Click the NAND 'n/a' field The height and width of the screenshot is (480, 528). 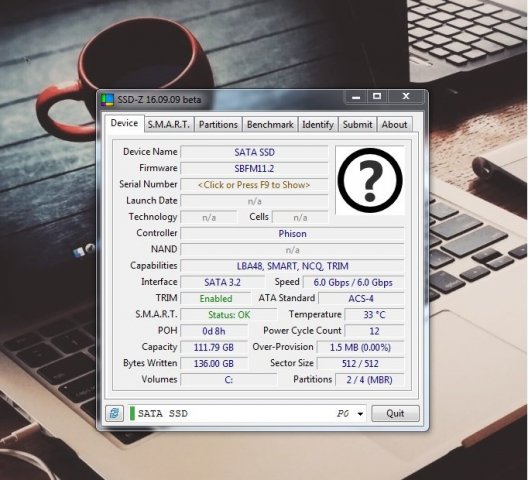(292, 250)
